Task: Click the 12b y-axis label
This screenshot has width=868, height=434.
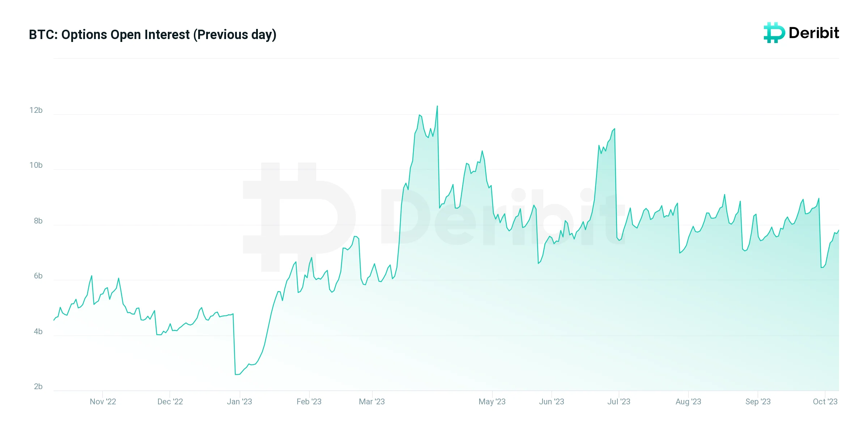Action: pos(36,110)
